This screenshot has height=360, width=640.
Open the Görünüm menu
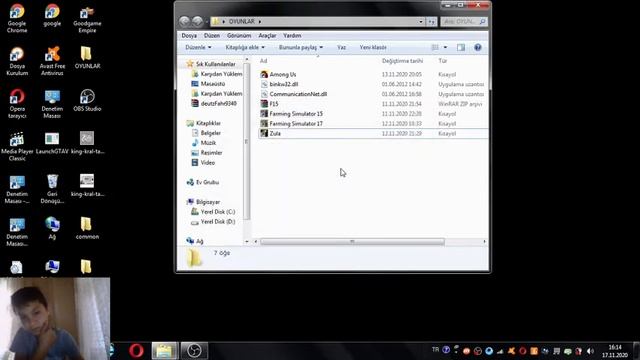[x=239, y=36]
